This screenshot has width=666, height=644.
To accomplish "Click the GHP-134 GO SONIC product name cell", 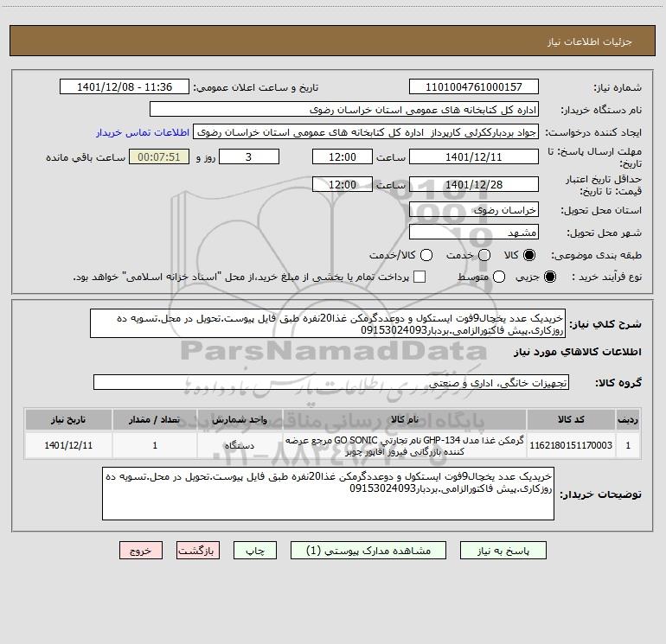I will [405, 445].
